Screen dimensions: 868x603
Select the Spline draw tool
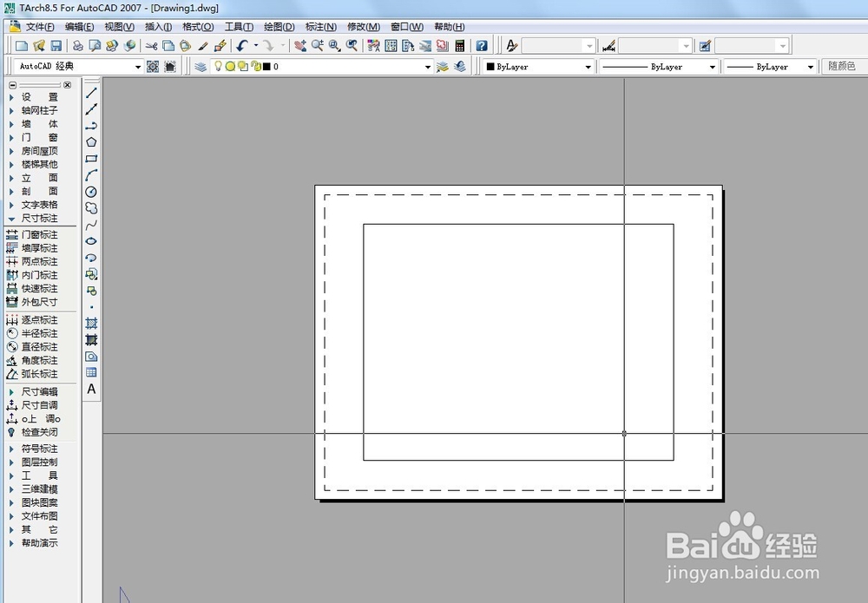(91, 225)
